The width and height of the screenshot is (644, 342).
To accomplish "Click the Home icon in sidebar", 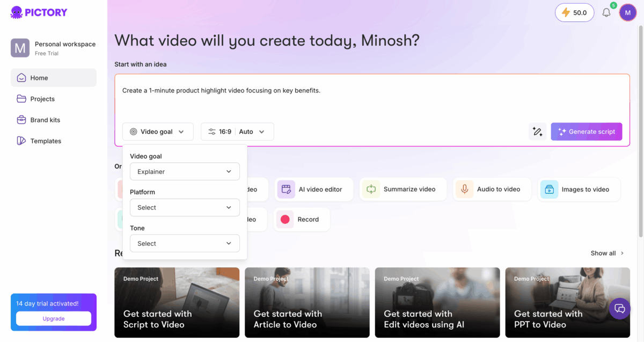I will coord(21,78).
